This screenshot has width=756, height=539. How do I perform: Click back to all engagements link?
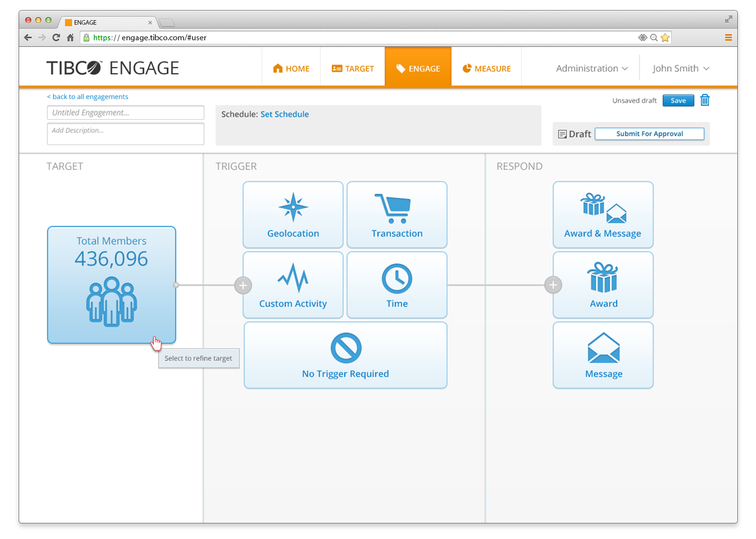[x=88, y=97]
